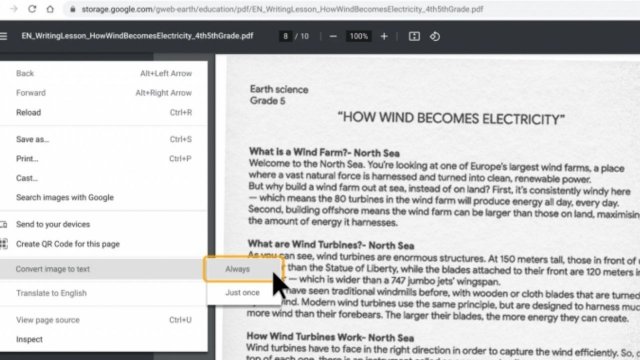640x360 pixels.
Task: Click the browser forward arrow
Action: [x=14, y=9]
